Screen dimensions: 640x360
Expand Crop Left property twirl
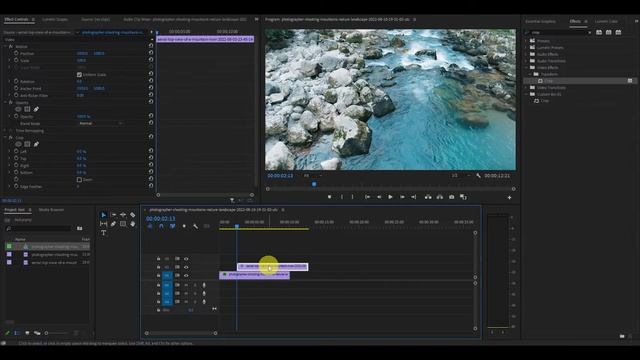9,151
